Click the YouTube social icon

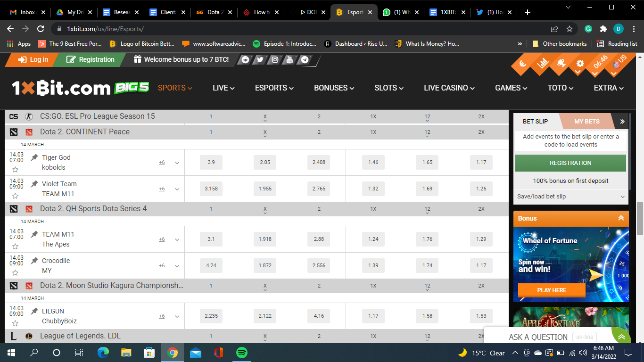coord(289,60)
